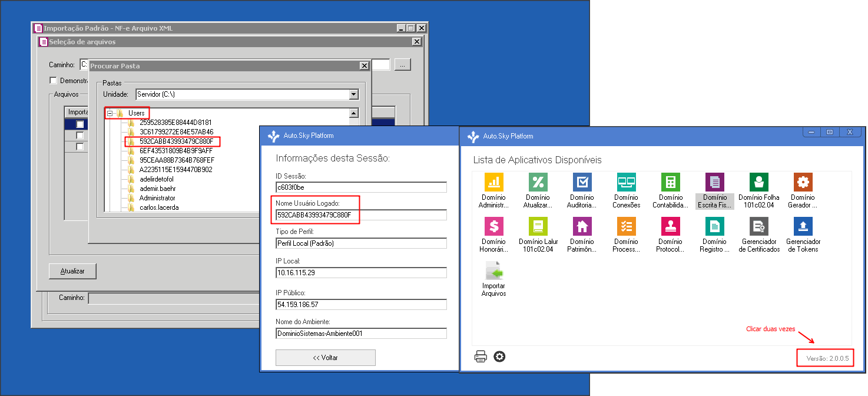Screen dimensions: 868x396
Task: Click the Nome do Ambiente field
Action: 361,333
